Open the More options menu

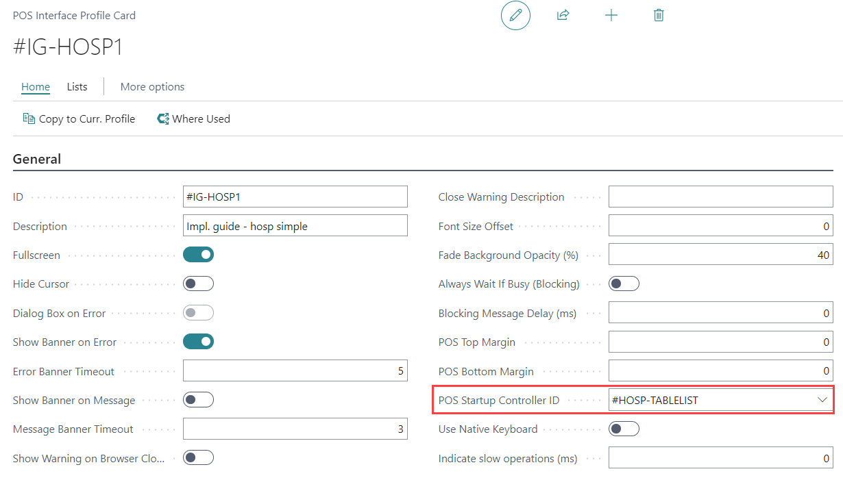pos(152,87)
